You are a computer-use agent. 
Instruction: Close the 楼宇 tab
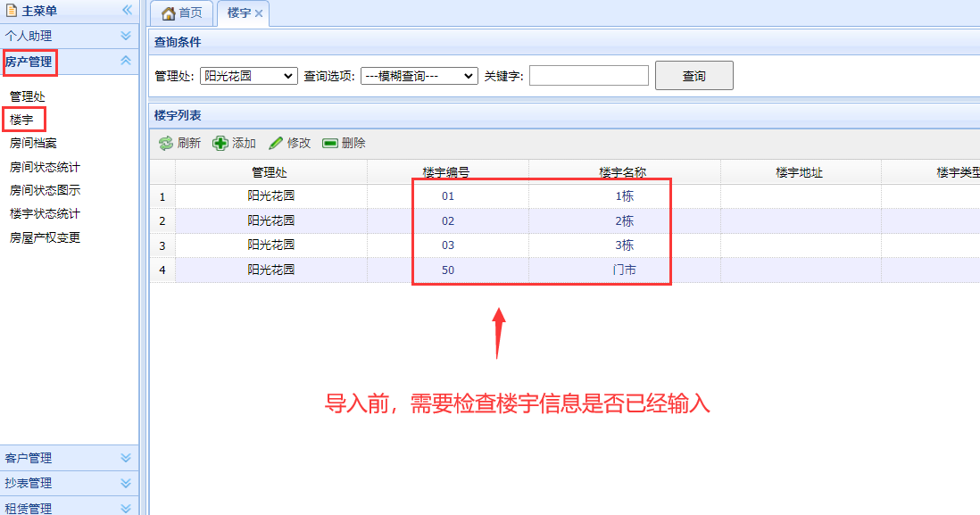click(259, 13)
